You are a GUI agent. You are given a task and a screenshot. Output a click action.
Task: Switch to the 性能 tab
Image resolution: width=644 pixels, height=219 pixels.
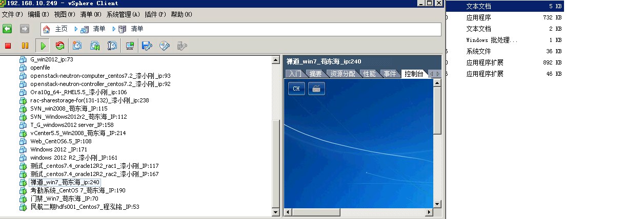(370, 74)
